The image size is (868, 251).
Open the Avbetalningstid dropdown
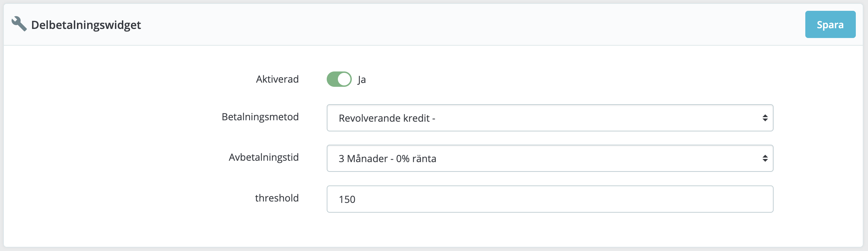pyautogui.click(x=550, y=158)
